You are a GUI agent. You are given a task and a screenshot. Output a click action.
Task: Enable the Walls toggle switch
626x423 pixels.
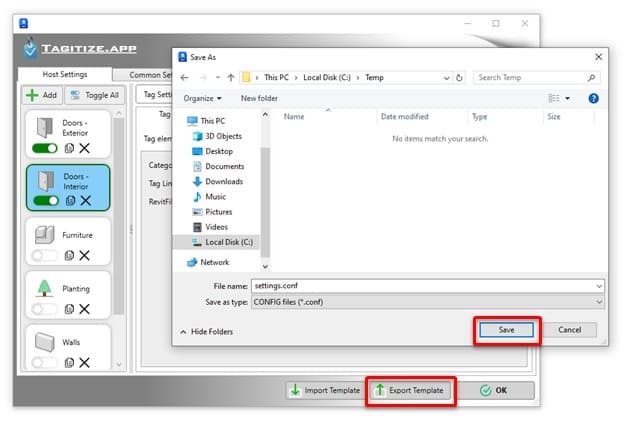(44, 362)
